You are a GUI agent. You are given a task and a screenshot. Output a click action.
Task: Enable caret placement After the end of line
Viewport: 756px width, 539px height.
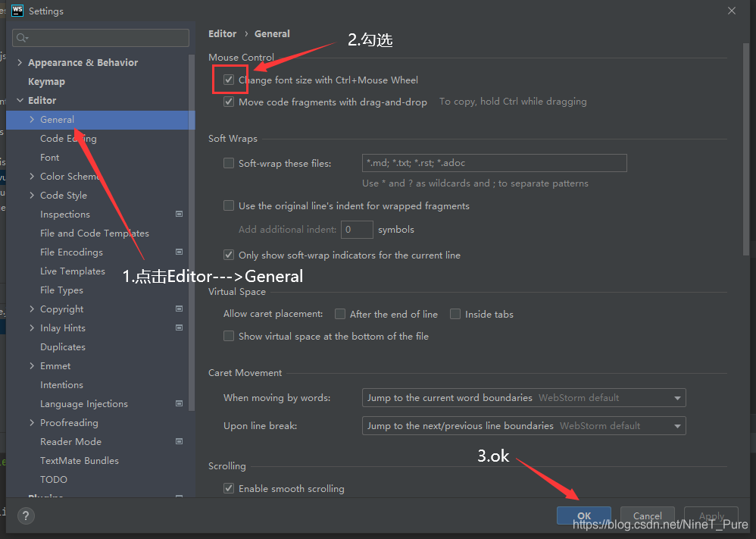pos(340,314)
